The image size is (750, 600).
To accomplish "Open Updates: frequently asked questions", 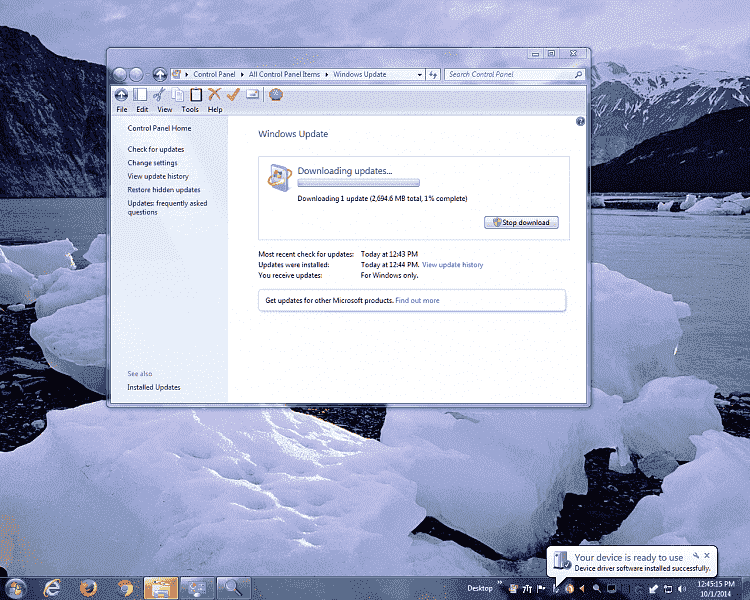I will [x=167, y=208].
